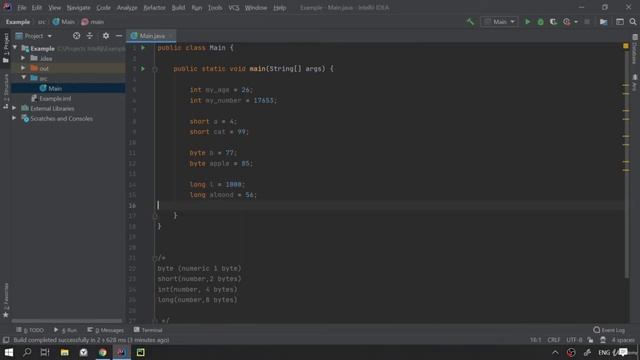
Task: Click the CRLF line separator indicator
Action: click(553, 340)
